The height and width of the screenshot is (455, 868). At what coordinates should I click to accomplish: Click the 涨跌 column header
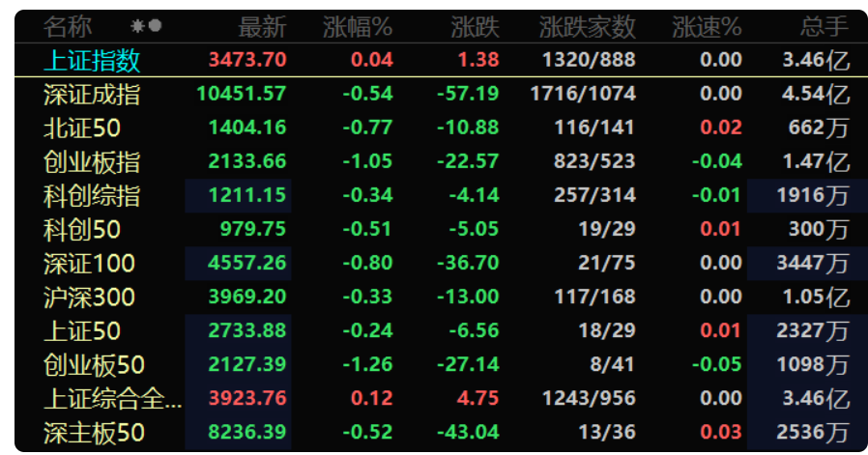click(x=475, y=27)
